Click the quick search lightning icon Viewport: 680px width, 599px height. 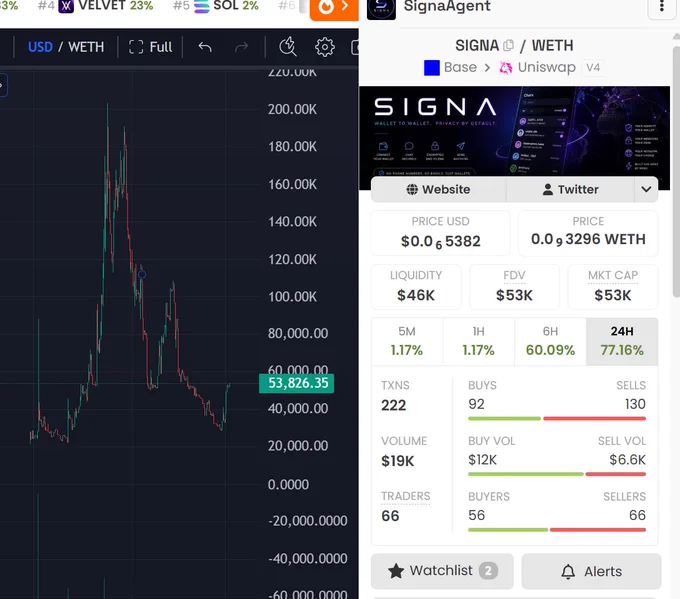288,47
